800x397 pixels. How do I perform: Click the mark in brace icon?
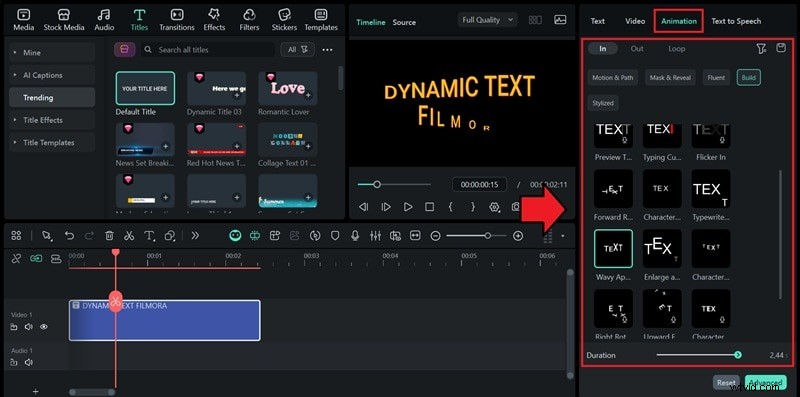pos(451,207)
